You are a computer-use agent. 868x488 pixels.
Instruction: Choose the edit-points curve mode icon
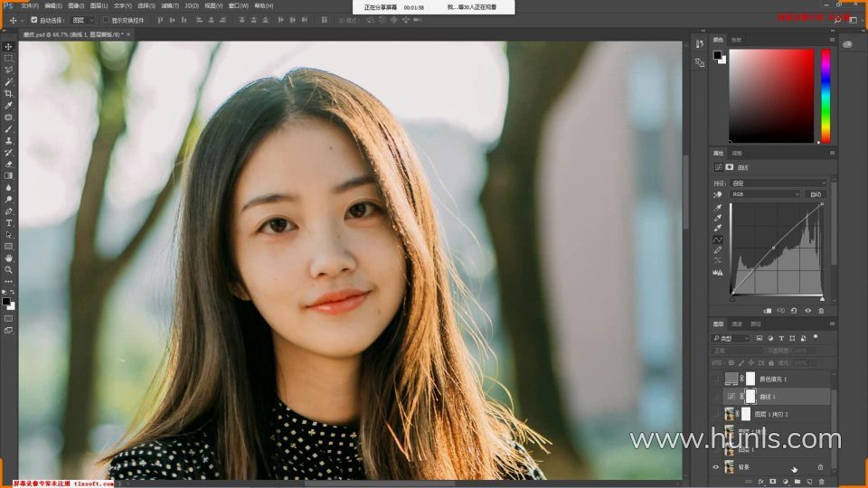pyautogui.click(x=718, y=239)
